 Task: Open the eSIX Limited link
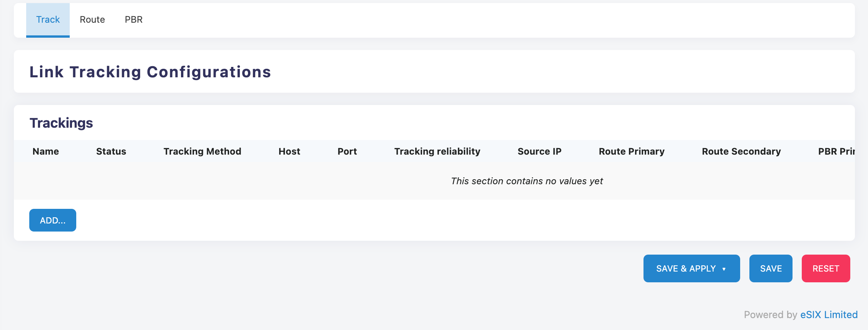click(x=829, y=315)
